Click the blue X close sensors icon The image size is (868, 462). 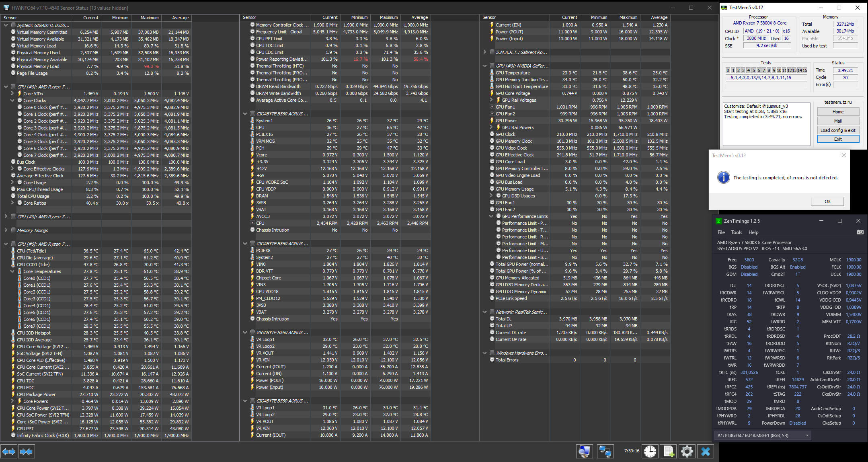click(706, 452)
